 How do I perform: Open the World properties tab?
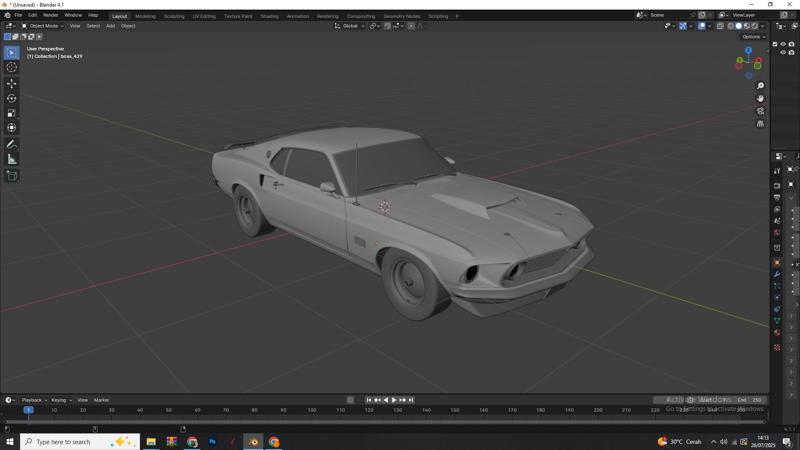(777, 233)
